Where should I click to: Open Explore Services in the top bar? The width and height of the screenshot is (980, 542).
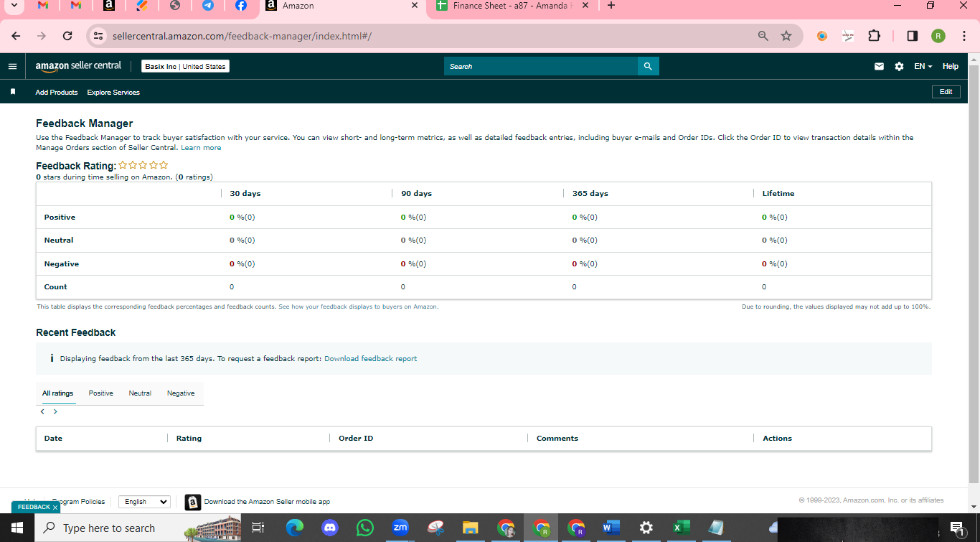113,92
